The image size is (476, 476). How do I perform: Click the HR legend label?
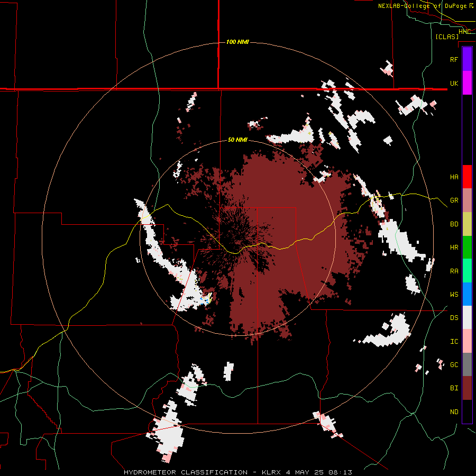pos(454,248)
